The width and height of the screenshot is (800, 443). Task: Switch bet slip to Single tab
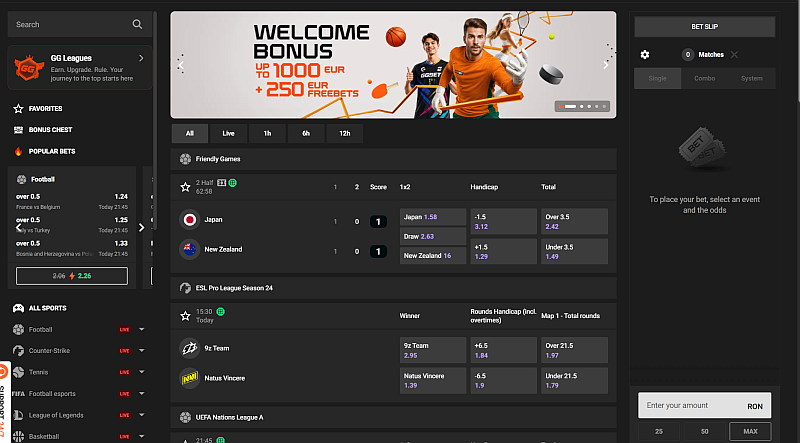click(658, 78)
